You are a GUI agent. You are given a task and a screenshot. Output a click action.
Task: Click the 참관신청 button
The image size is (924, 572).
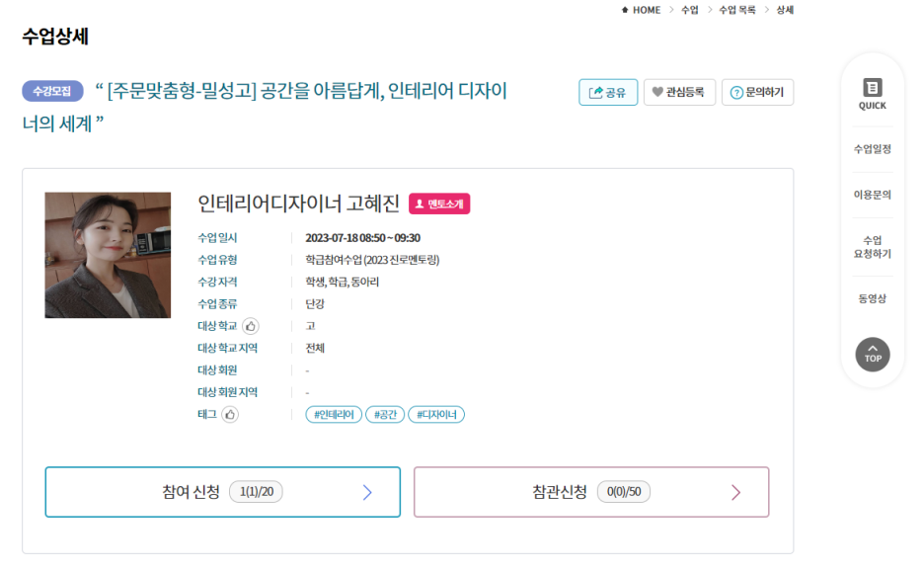tap(591, 492)
